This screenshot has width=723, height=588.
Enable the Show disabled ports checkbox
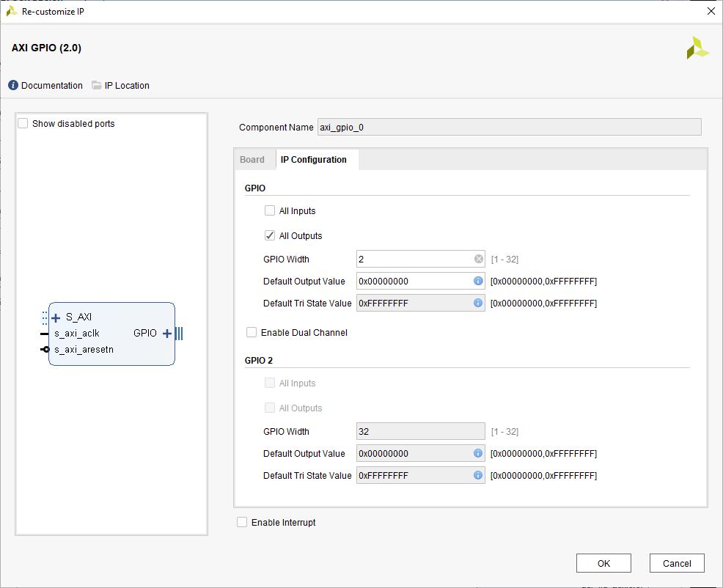23,123
